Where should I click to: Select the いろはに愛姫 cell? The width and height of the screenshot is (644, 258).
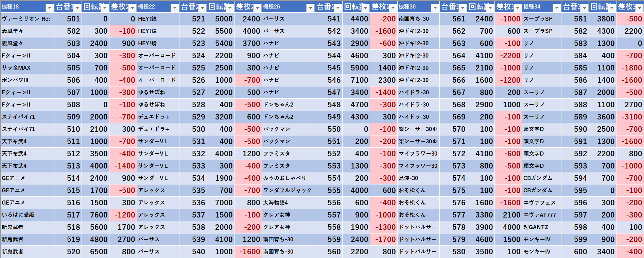[x=27, y=215]
